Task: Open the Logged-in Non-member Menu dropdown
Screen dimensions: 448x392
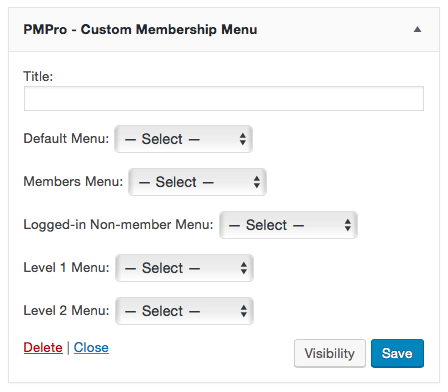Action: click(288, 225)
